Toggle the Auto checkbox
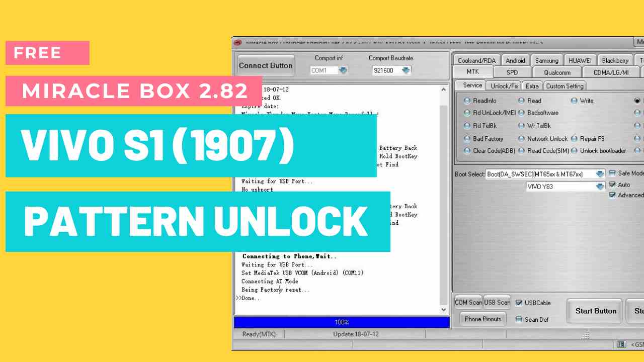This screenshot has width=644, height=362. (x=612, y=185)
